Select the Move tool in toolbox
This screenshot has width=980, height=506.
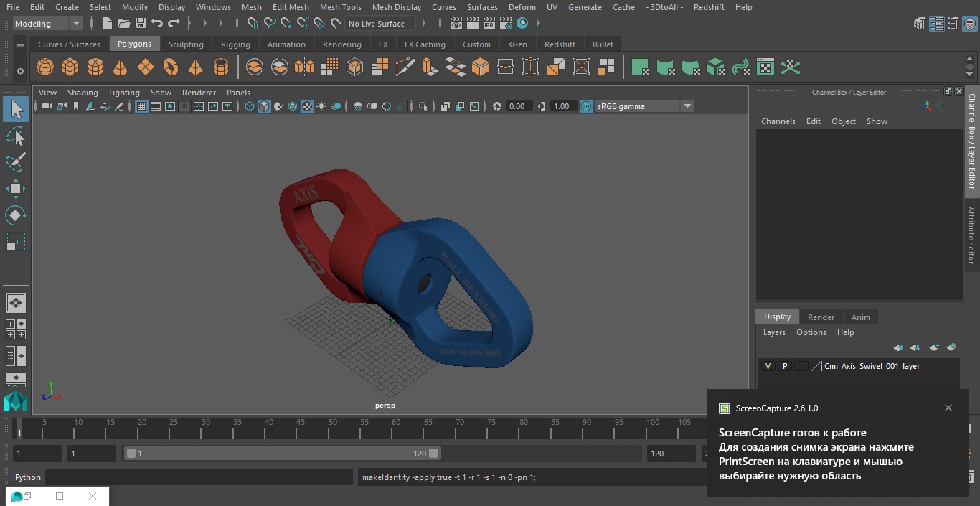click(x=16, y=189)
